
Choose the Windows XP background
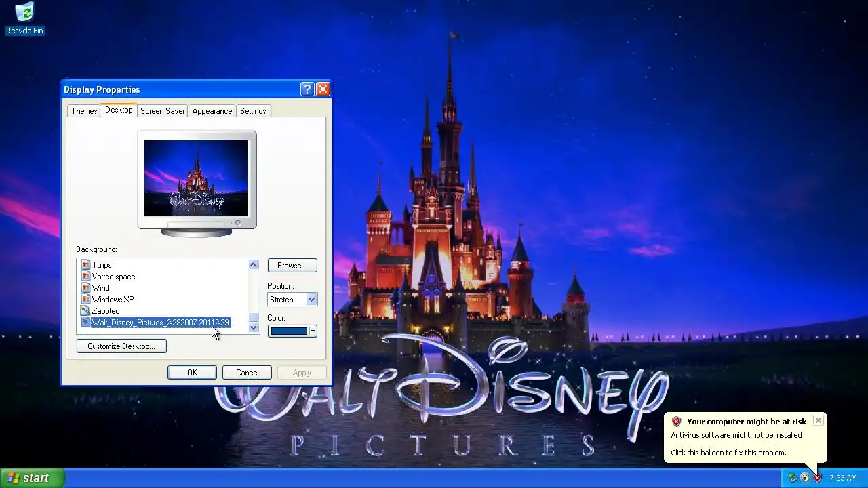click(x=113, y=300)
